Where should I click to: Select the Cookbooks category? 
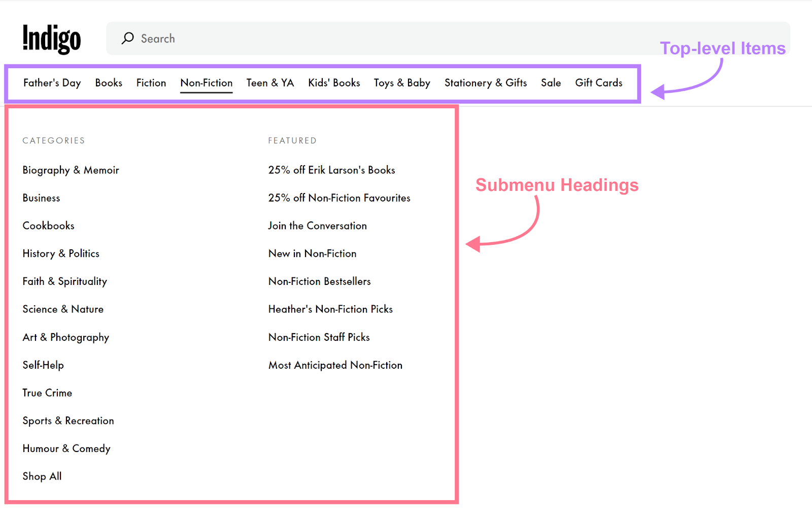[x=48, y=226]
